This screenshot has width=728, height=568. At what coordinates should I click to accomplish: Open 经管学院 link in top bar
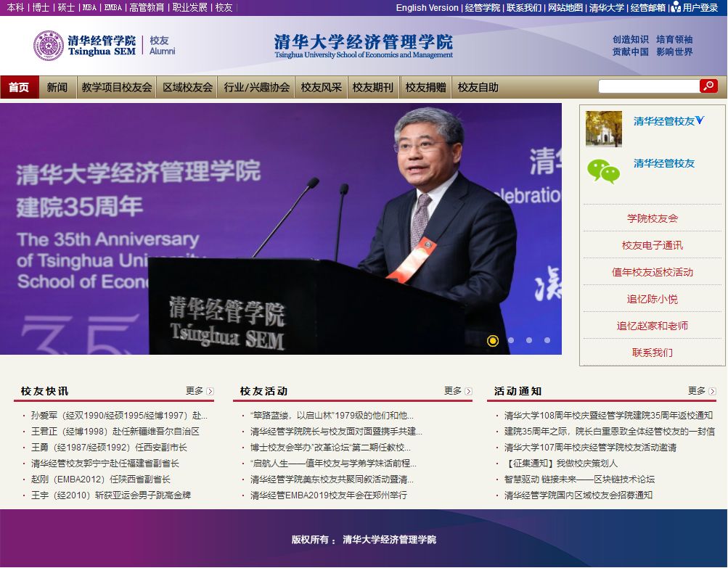[483, 7]
